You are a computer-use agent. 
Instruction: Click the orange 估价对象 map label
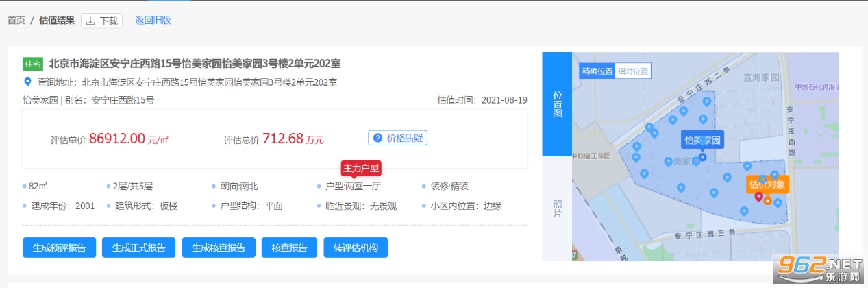point(768,184)
